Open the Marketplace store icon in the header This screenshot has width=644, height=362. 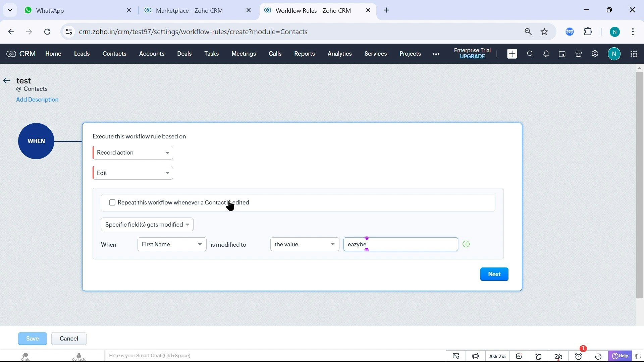579,54
